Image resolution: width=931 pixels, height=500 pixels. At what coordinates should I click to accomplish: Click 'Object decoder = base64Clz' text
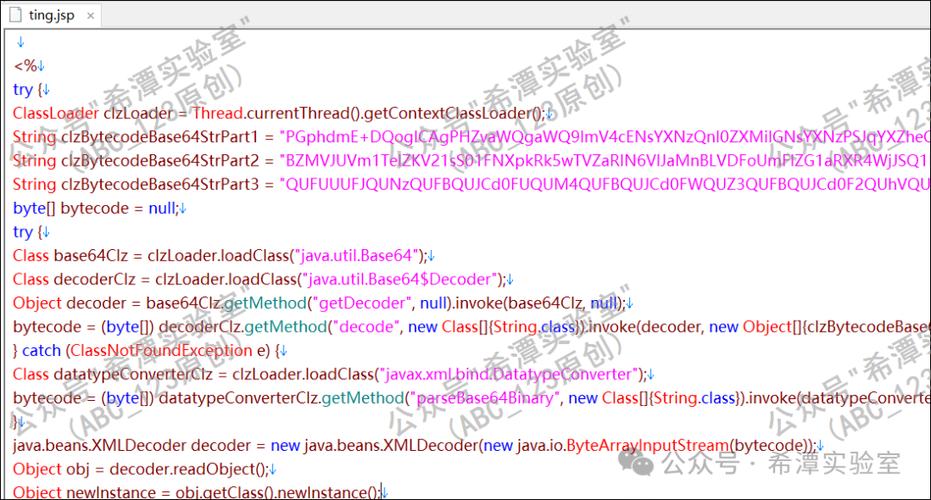click(x=118, y=303)
